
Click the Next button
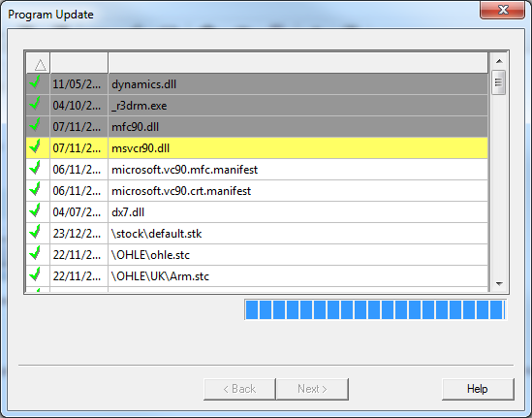[x=312, y=389]
